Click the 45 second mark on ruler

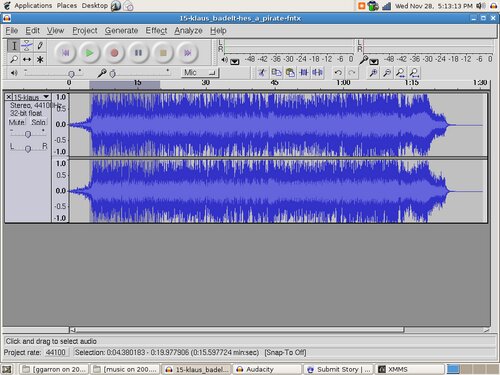pyautogui.click(x=274, y=83)
